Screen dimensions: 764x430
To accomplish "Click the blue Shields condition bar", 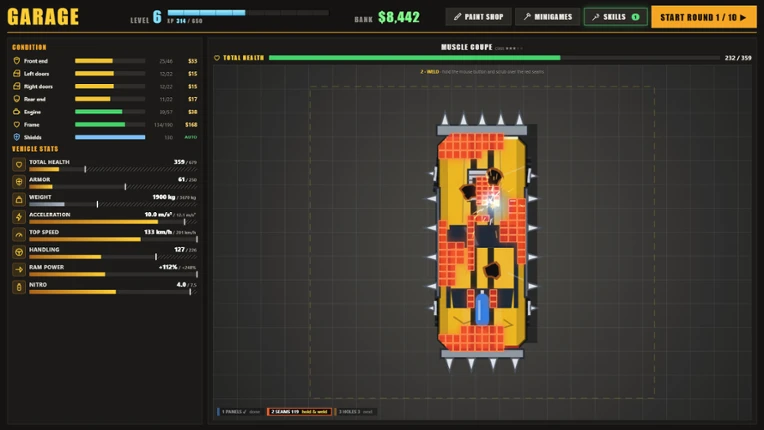I will point(110,137).
